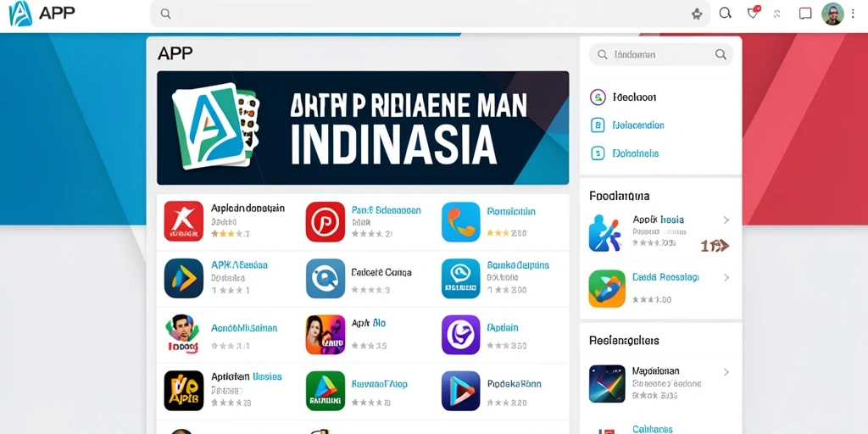868x434 pixels.
Task: Open the blue app title beside the phone handset icon
Action: point(511,211)
